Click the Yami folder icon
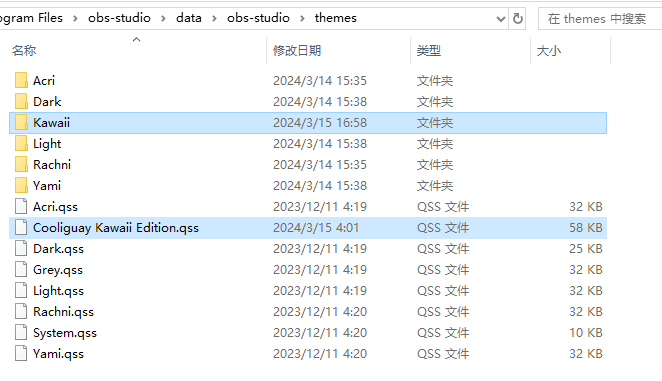 21,185
